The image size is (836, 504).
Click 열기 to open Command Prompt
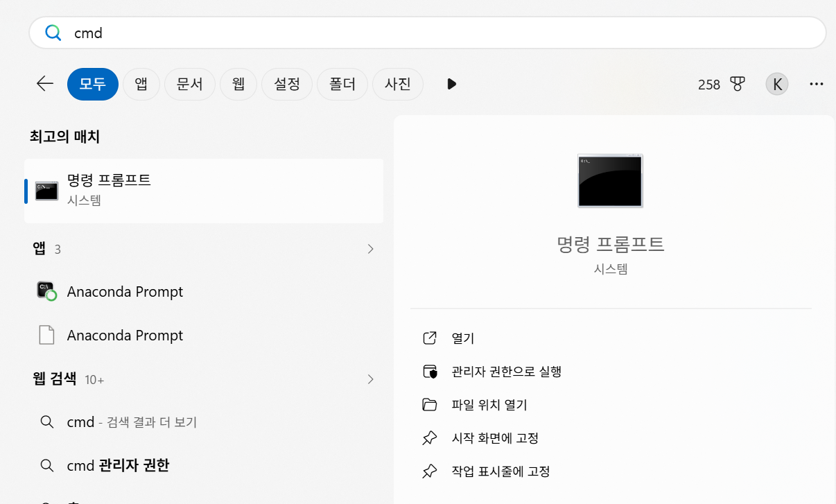(x=463, y=338)
